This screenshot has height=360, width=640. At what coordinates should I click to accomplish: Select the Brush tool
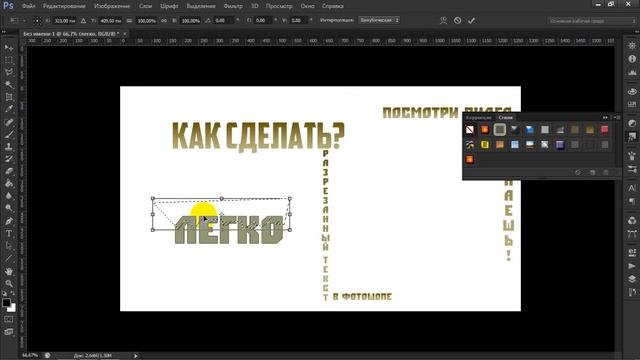[x=9, y=134]
